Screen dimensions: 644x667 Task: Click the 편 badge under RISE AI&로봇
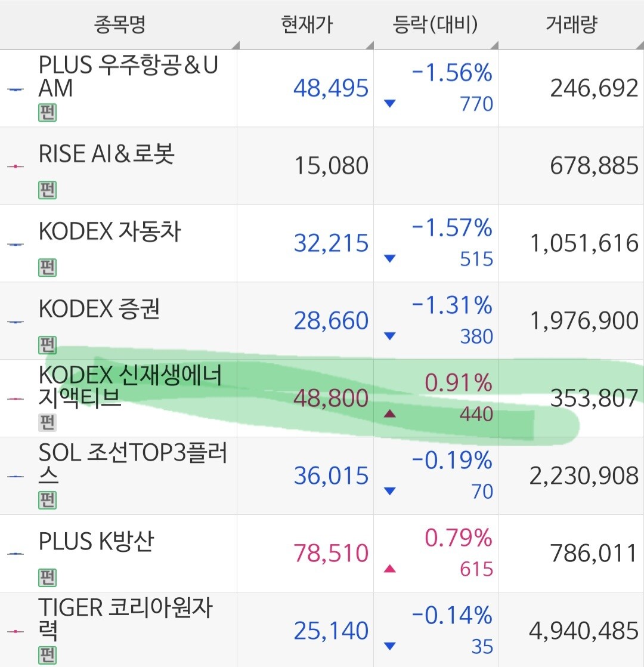coord(47,190)
